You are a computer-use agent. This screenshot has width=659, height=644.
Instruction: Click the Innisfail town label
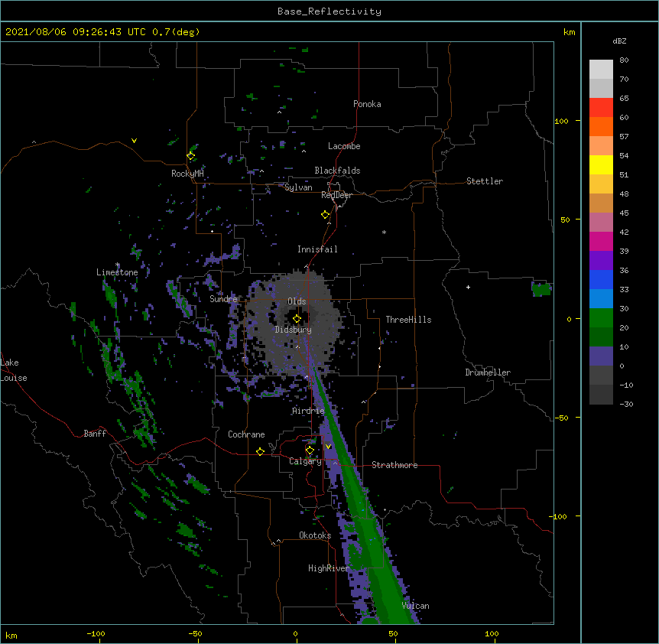tap(317, 249)
